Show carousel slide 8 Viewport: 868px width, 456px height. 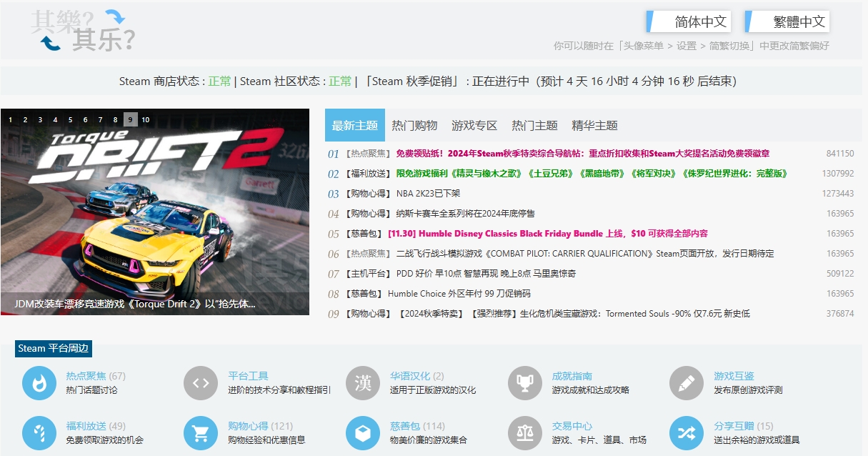click(x=115, y=119)
